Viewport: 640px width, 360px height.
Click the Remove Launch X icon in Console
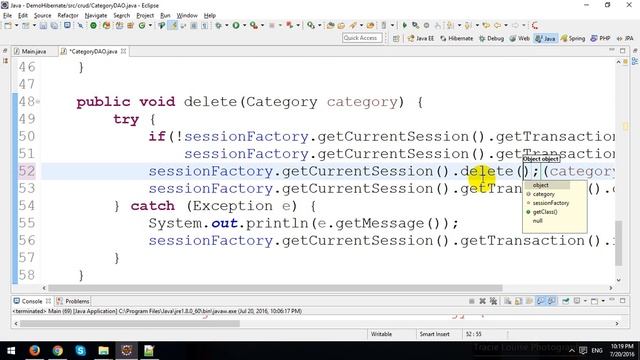coord(482,301)
